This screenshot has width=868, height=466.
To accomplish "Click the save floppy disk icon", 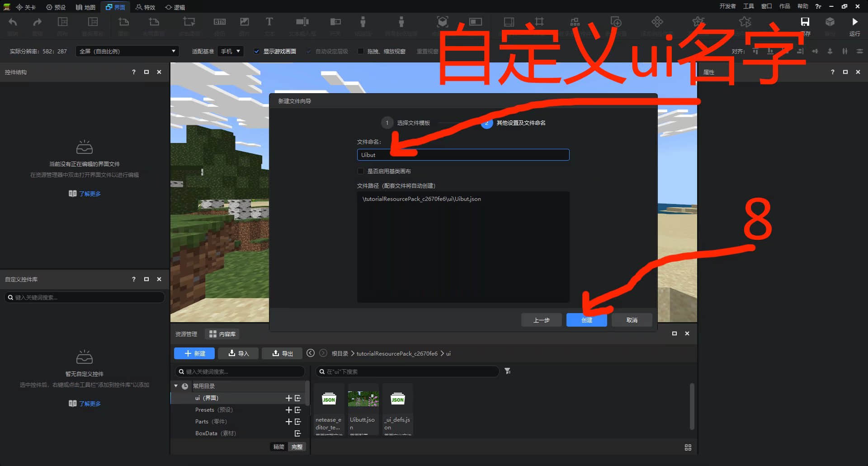I will [805, 22].
